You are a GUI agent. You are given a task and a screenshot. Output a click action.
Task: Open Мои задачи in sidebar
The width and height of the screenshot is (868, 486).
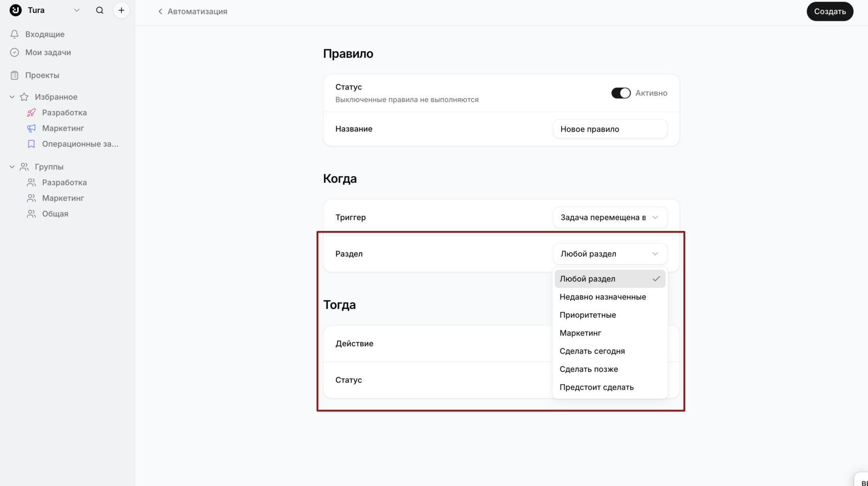(48, 52)
